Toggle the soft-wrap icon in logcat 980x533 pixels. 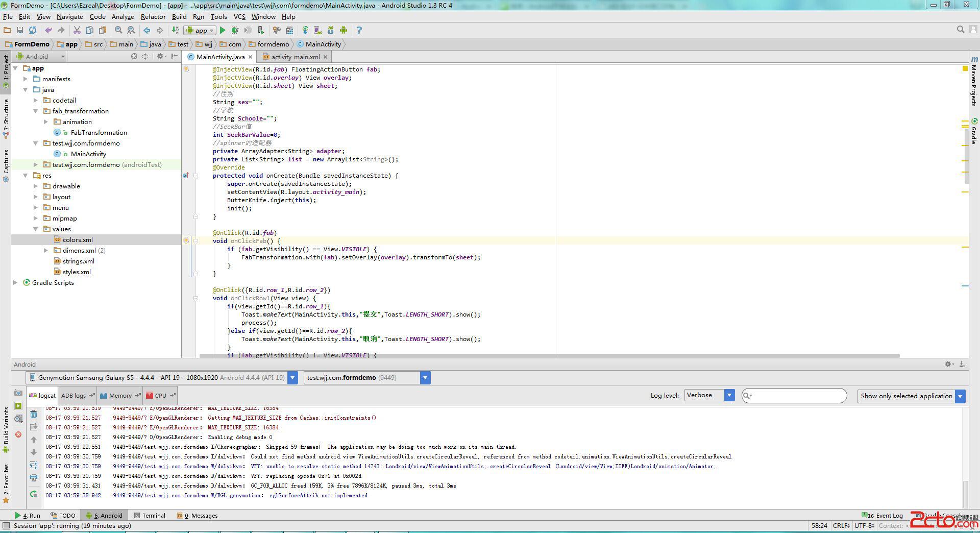click(34, 465)
